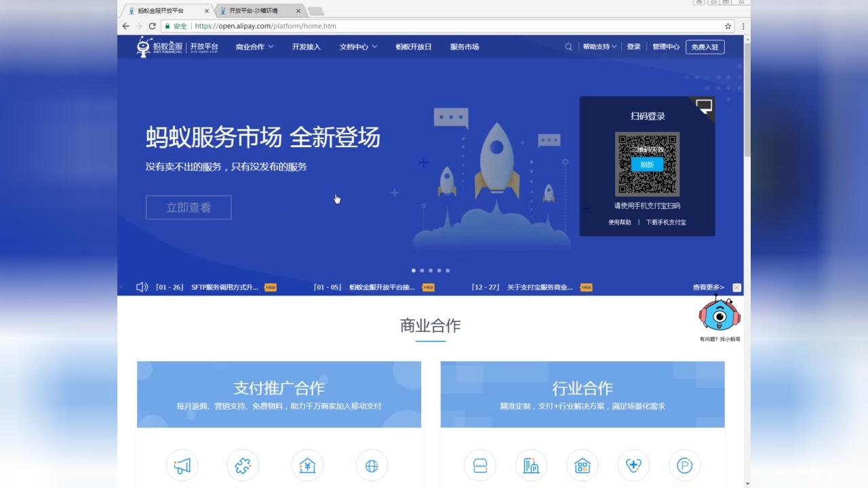Click the green secure lock icon
The width and height of the screenshot is (868, 488).
167,26
